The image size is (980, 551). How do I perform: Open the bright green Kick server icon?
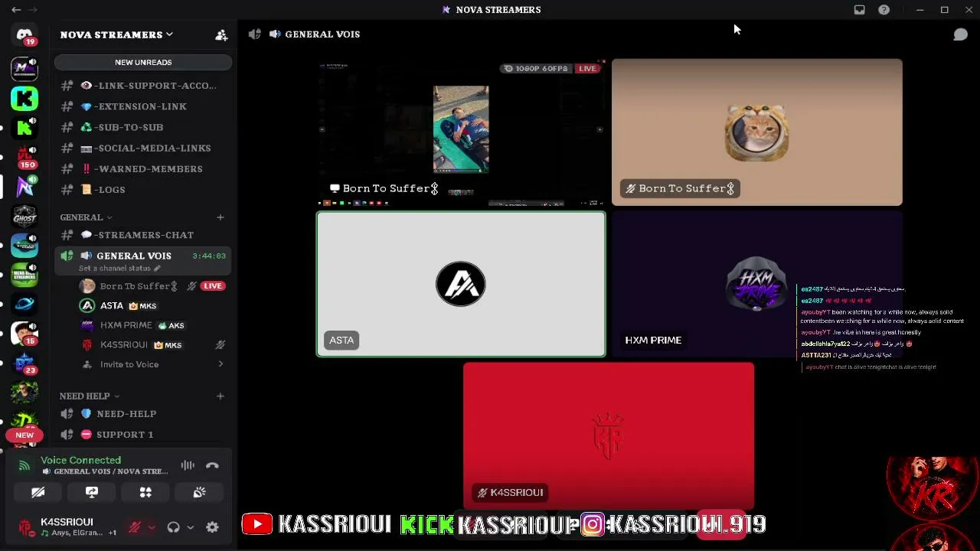click(24, 98)
